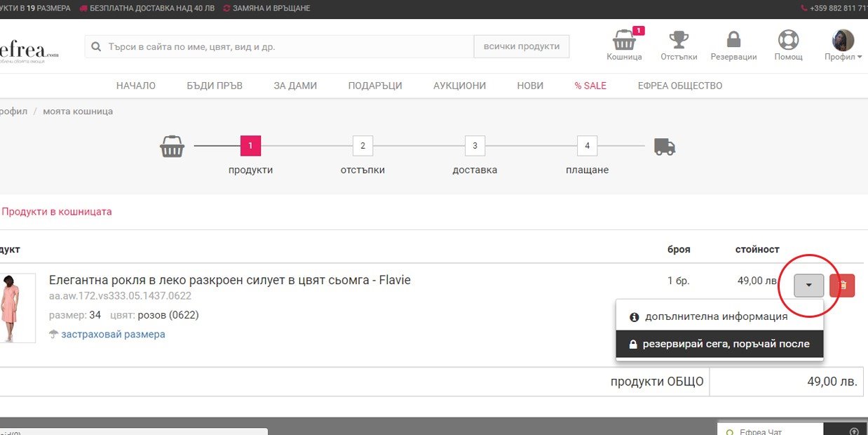Image resolution: width=868 pixels, height=435 pixels.
Task: Click 'БЕЗПЛАТНА ДОСТАВКА НАД 40 ЛВ' text
Action: point(153,8)
